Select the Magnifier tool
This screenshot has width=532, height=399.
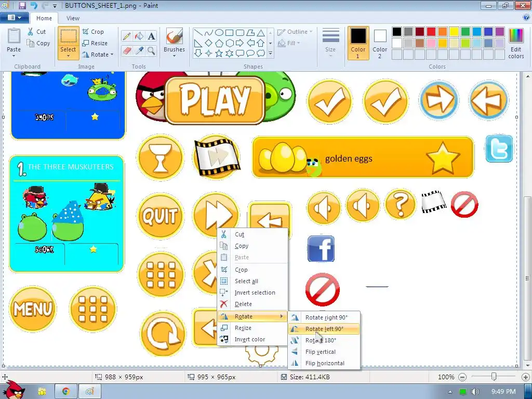[x=151, y=51]
